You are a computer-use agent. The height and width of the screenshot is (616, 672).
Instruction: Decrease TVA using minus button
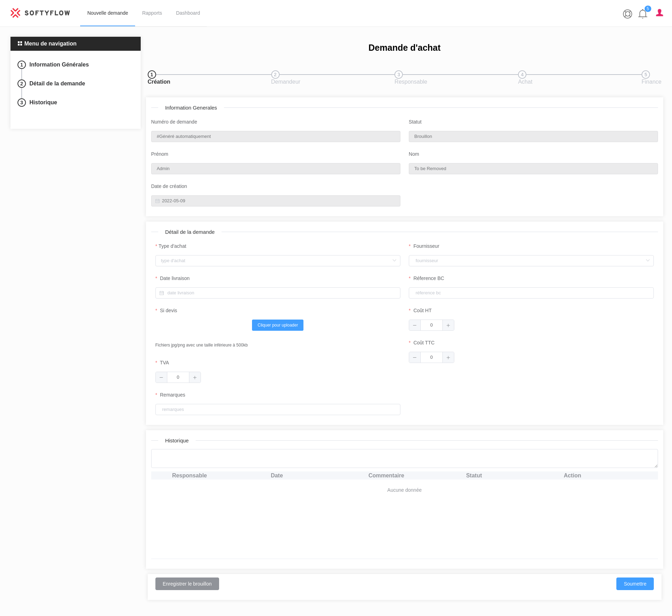(x=161, y=377)
